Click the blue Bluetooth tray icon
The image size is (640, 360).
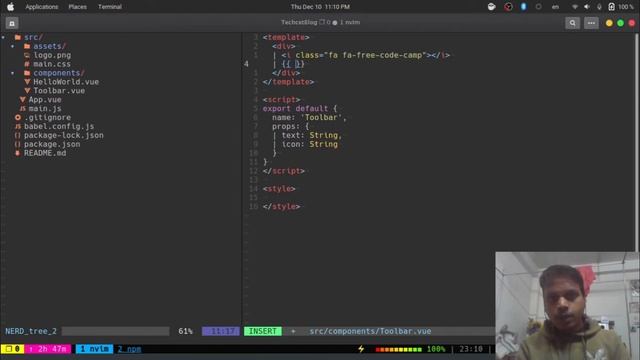(x=524, y=7)
